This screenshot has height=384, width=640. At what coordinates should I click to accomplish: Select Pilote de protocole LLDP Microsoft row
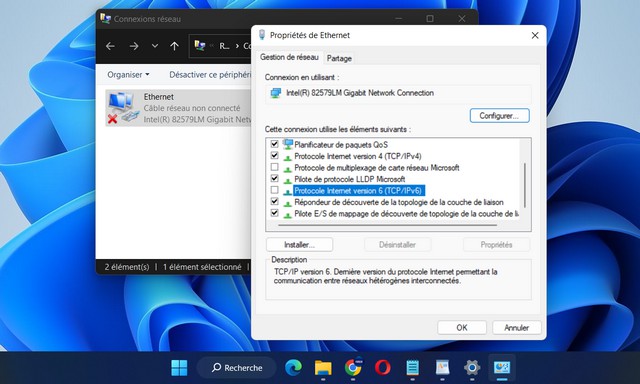349,179
